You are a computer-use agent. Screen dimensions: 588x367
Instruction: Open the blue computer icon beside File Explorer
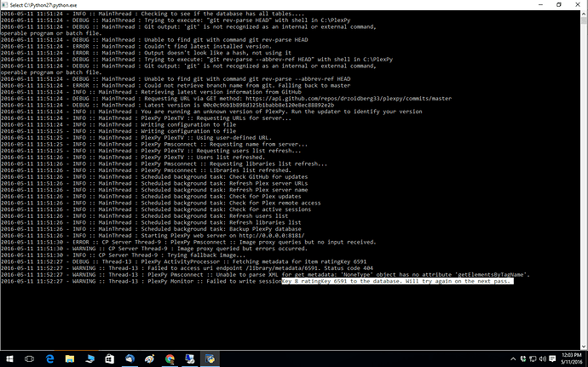[x=89, y=359]
